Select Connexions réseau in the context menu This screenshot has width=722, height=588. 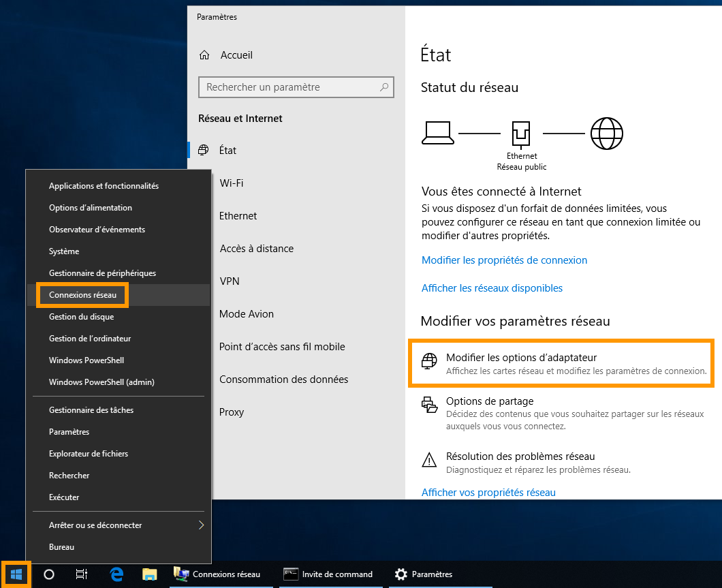click(x=82, y=295)
